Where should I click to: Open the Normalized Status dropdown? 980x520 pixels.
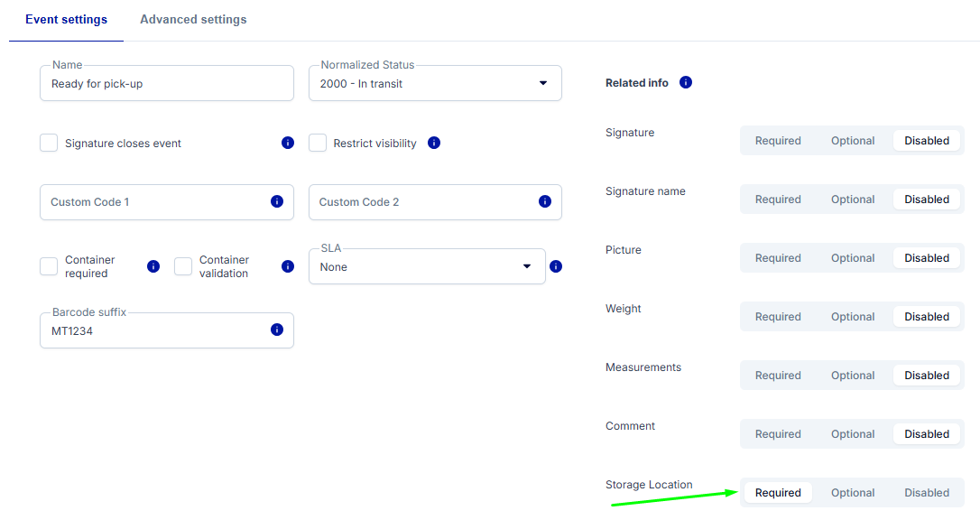click(435, 83)
